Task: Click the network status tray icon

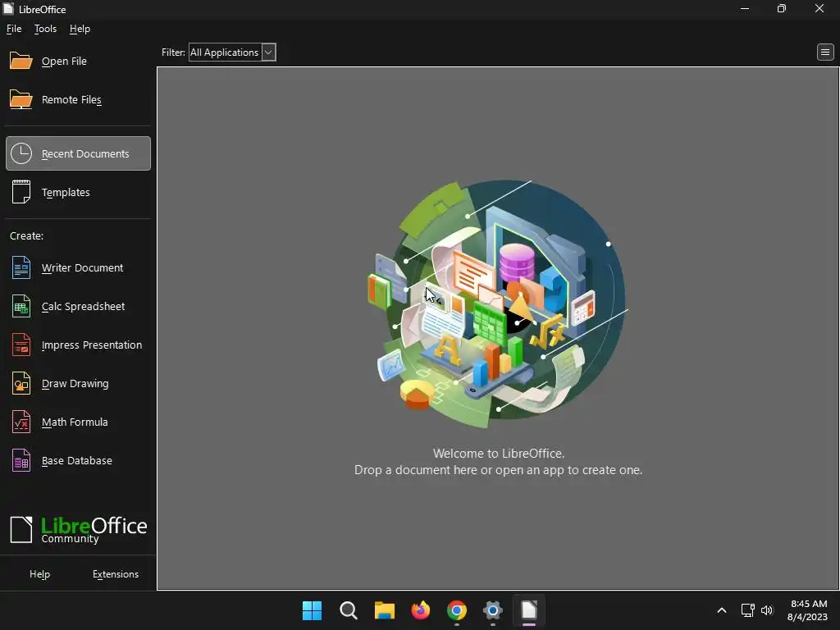Action: coord(747,610)
